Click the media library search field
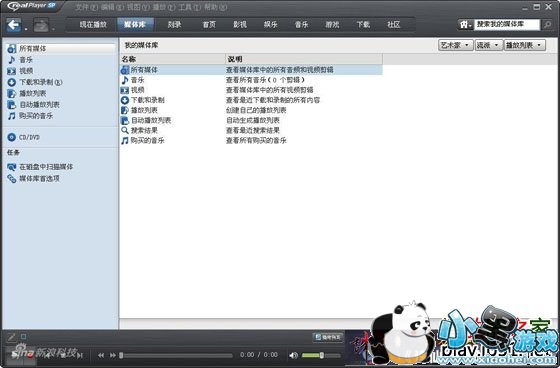560x368 pixels. click(506, 24)
